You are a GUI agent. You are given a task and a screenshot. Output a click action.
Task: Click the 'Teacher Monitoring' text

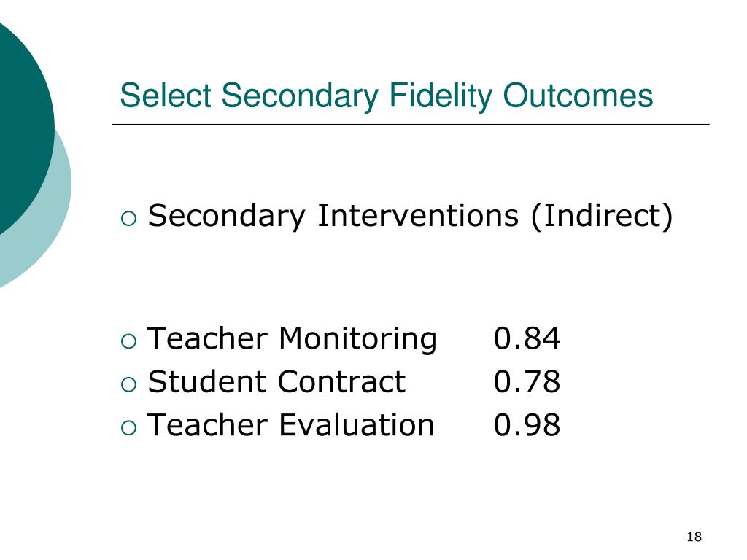292,340
